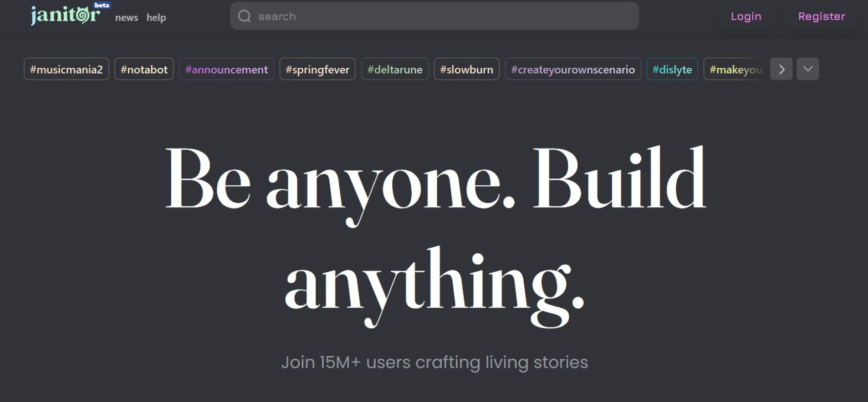Click the search magnifier icon
868x402 pixels.
pos(245,16)
